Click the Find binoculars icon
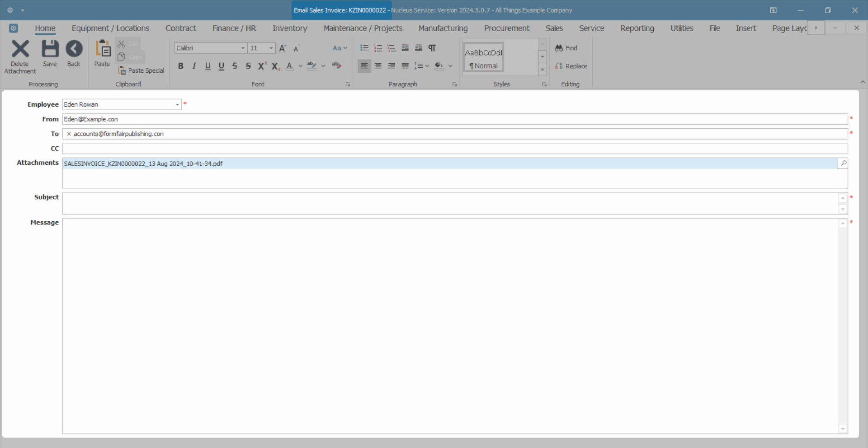868x448 pixels. point(559,48)
